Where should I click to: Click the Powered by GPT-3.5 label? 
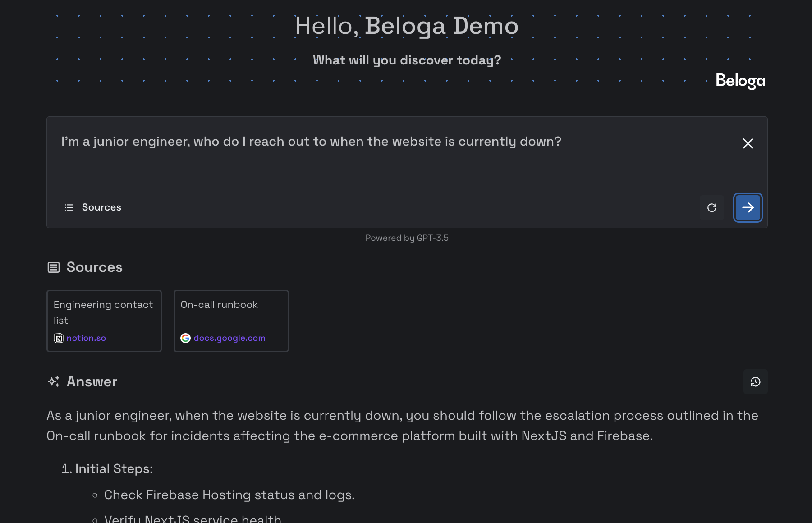406,238
